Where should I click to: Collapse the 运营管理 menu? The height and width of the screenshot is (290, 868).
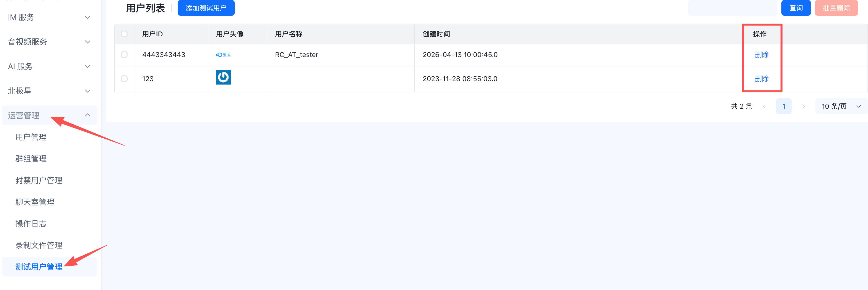[49, 116]
